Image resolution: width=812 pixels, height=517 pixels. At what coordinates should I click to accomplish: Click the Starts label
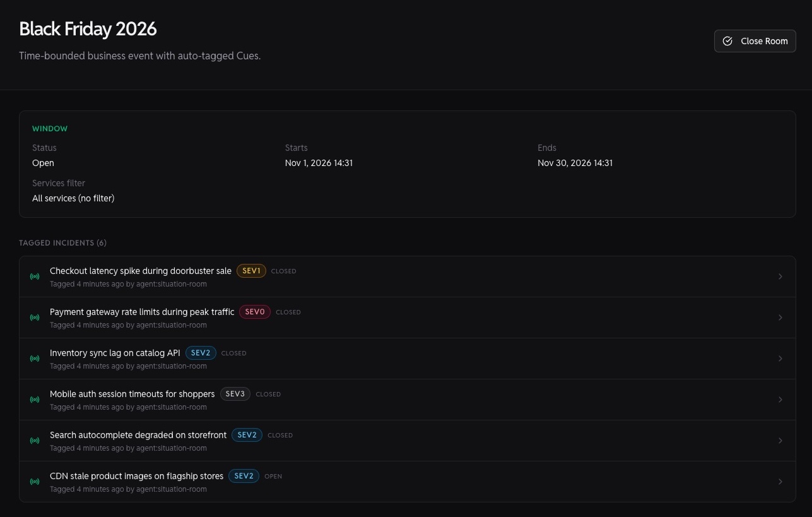tap(297, 148)
